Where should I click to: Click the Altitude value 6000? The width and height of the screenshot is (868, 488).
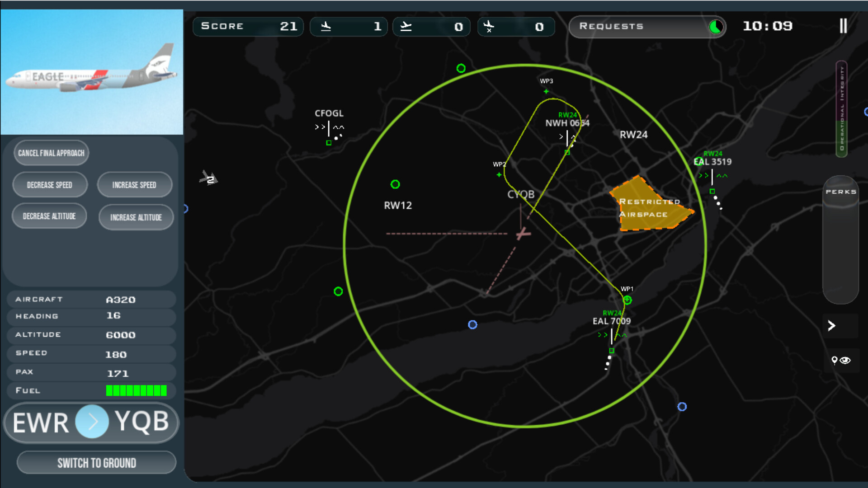[121, 335]
